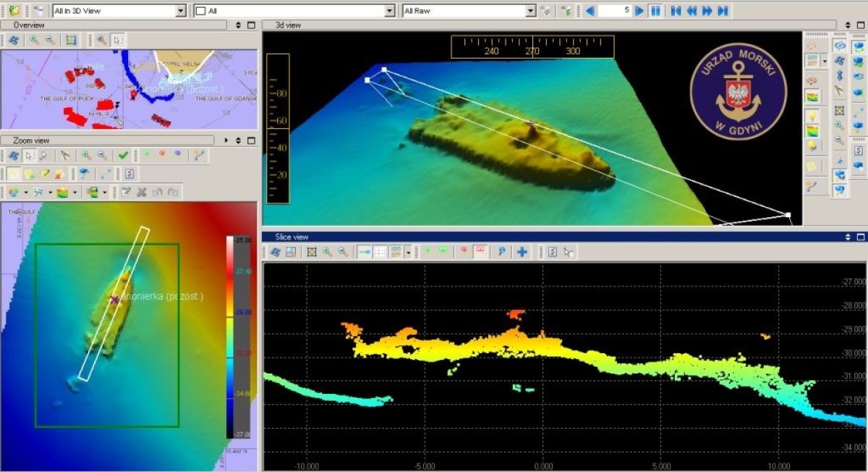Click magnifier in 3D view side toolbar
The width and height of the screenshot is (868, 472).
pos(839,125)
